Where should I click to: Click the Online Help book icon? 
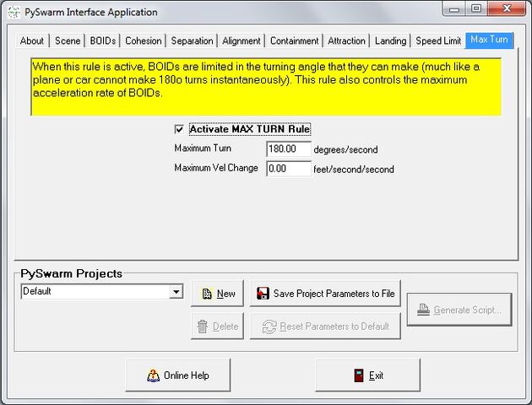[x=154, y=375]
